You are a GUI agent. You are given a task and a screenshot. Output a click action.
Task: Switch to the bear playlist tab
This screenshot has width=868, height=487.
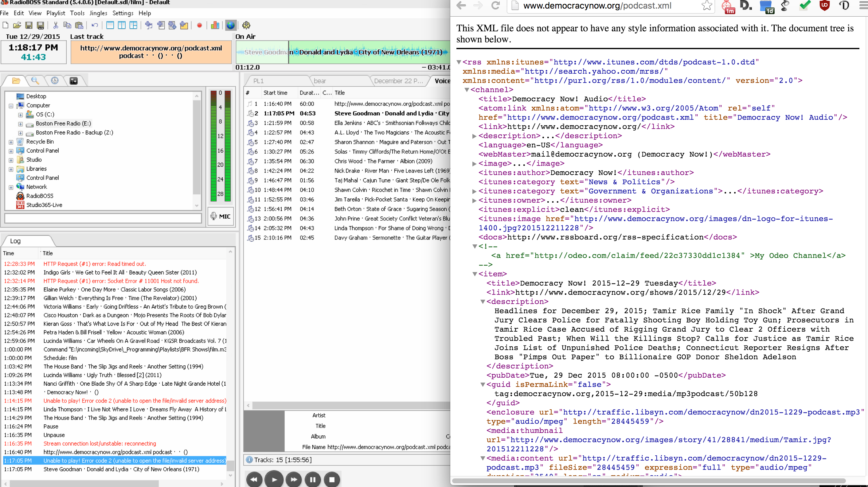pyautogui.click(x=340, y=81)
